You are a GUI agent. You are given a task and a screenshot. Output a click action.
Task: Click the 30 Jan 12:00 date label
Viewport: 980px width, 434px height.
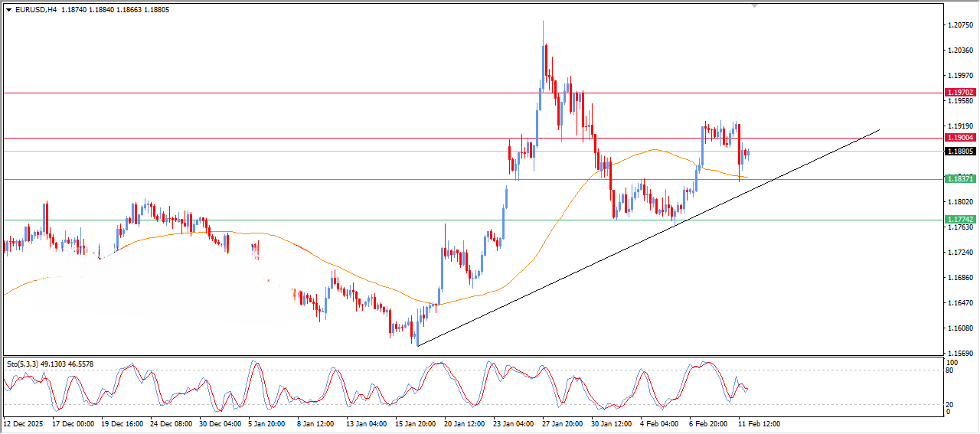pos(611,423)
